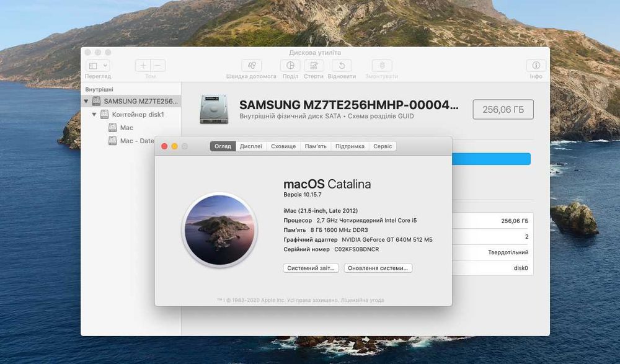The height and width of the screenshot is (364, 620).
Task: Switch to the Підтримка tab
Action: tap(350, 146)
